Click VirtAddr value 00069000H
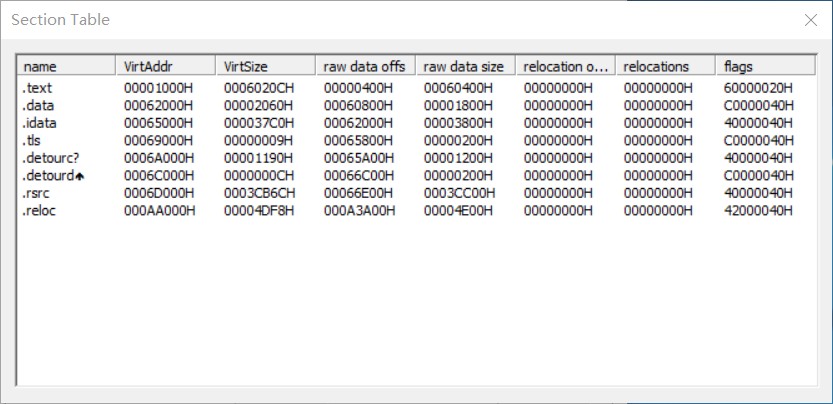Image resolution: width=833 pixels, height=404 pixels. coord(158,141)
